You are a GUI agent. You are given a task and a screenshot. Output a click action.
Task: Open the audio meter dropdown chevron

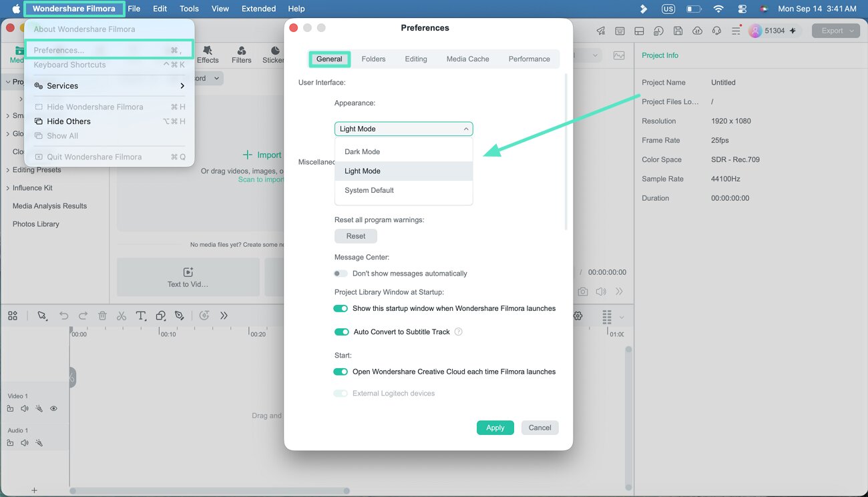point(622,317)
